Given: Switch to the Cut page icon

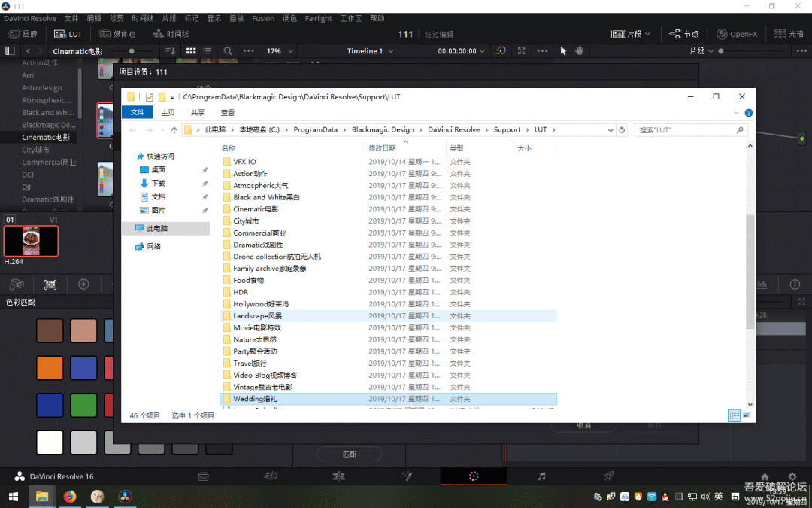Looking at the screenshot, I should tap(271, 476).
